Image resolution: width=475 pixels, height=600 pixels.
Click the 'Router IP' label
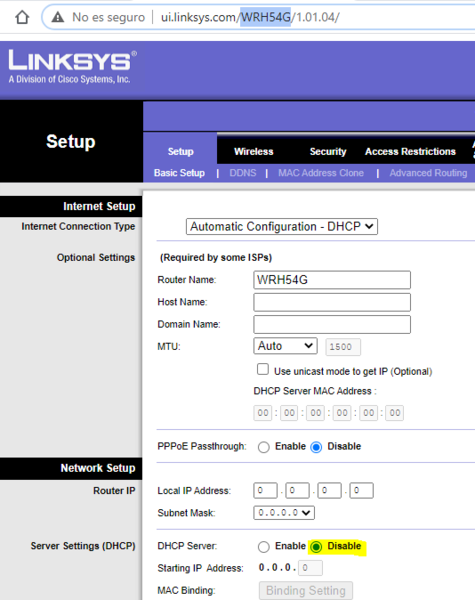[x=114, y=491]
